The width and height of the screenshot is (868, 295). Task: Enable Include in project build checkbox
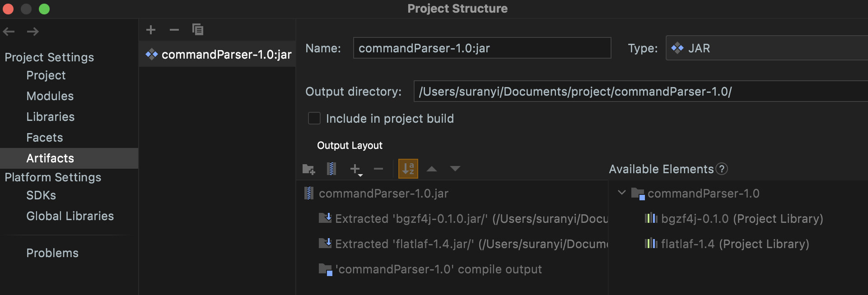click(x=314, y=118)
